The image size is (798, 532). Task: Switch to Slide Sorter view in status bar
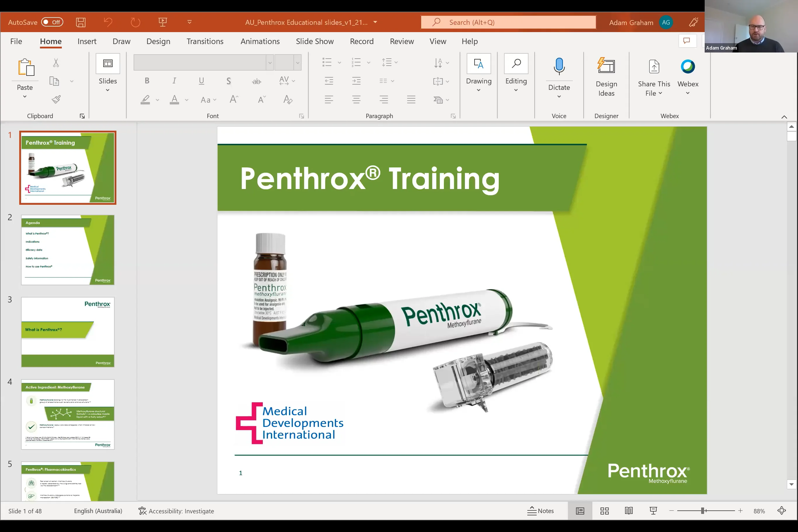[605, 511]
